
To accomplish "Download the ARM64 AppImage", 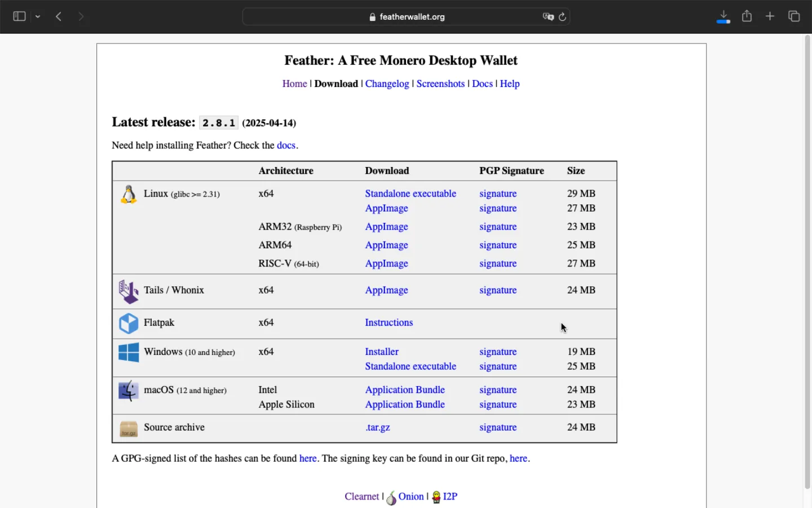I will [x=386, y=245].
